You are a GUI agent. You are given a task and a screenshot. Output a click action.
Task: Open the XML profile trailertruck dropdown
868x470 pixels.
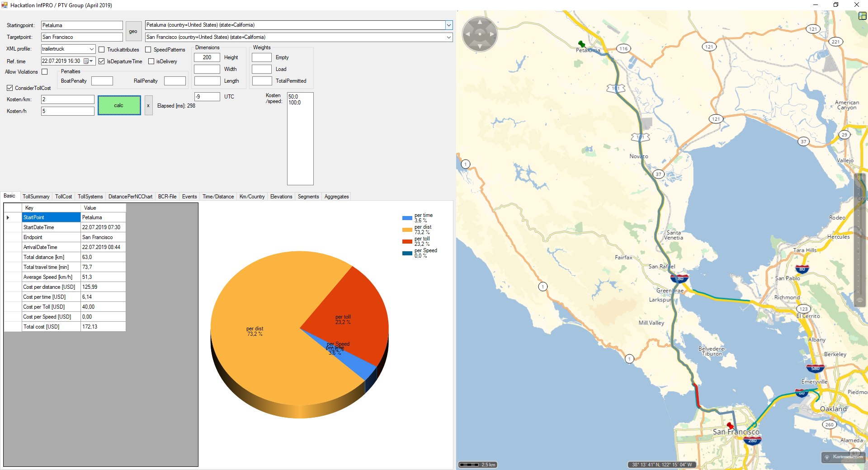(x=91, y=49)
